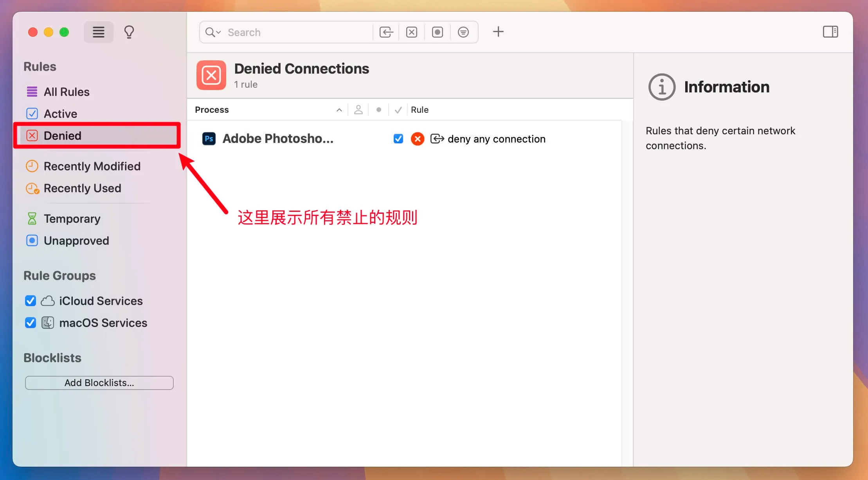Click the red deny action icon
868x480 pixels.
pos(417,139)
